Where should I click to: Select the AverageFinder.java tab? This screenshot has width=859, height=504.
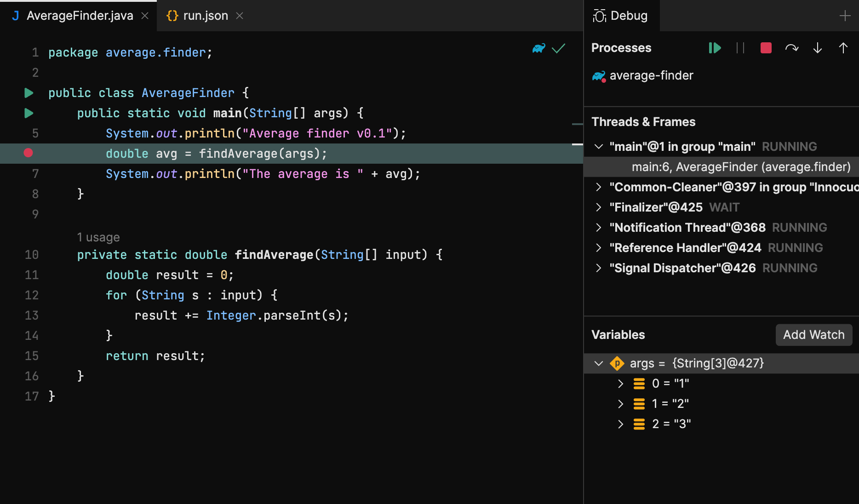tap(80, 16)
